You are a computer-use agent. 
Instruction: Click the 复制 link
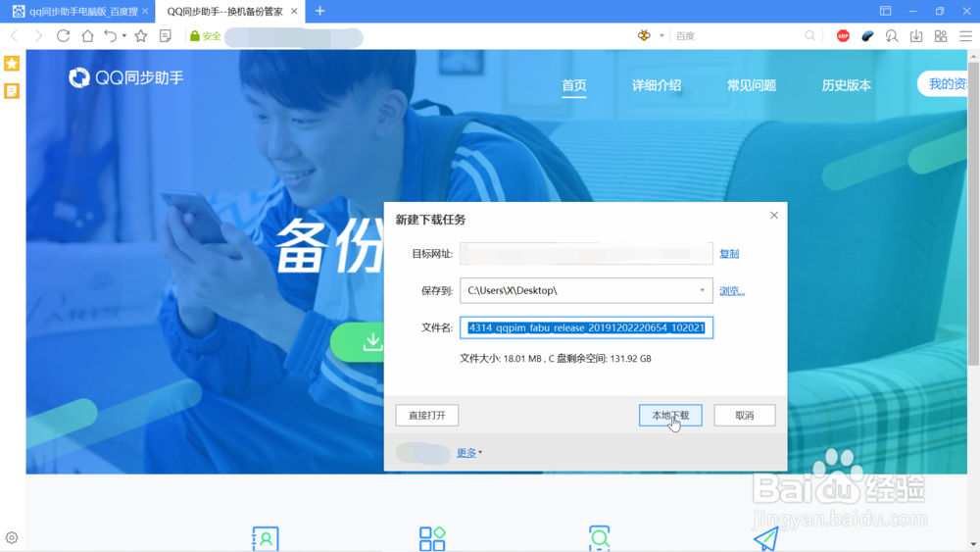coord(729,253)
